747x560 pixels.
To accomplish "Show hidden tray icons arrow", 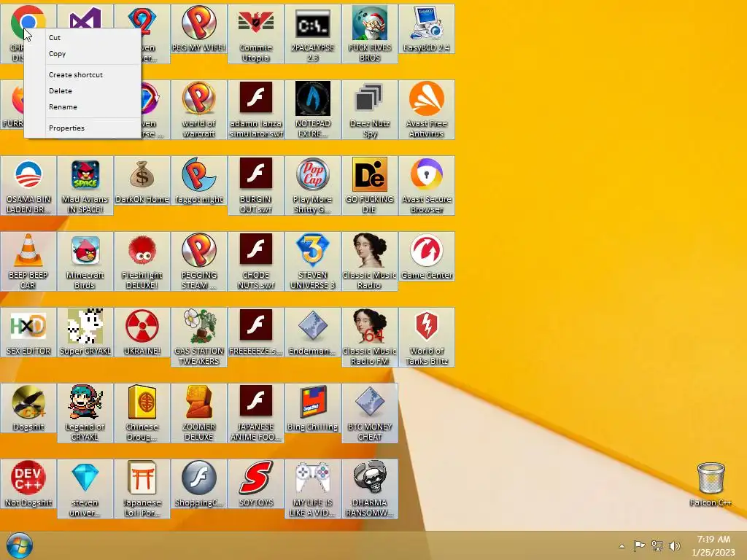I will click(x=622, y=546).
